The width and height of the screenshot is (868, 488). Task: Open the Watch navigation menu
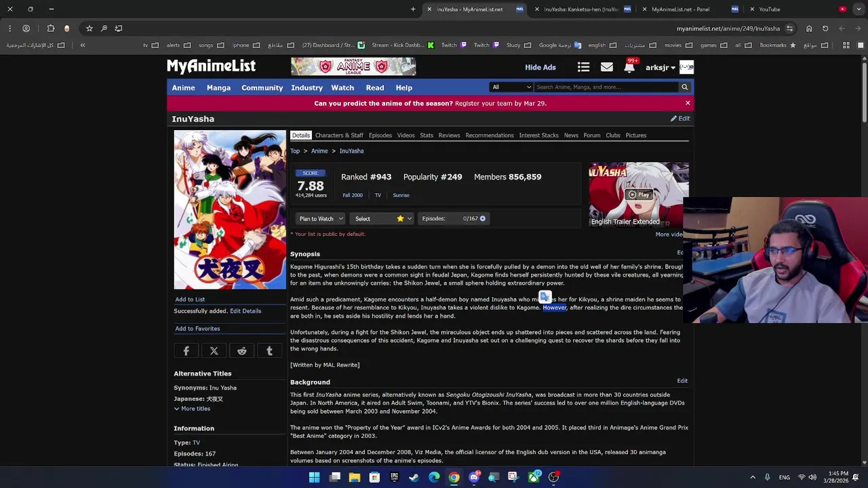click(342, 87)
